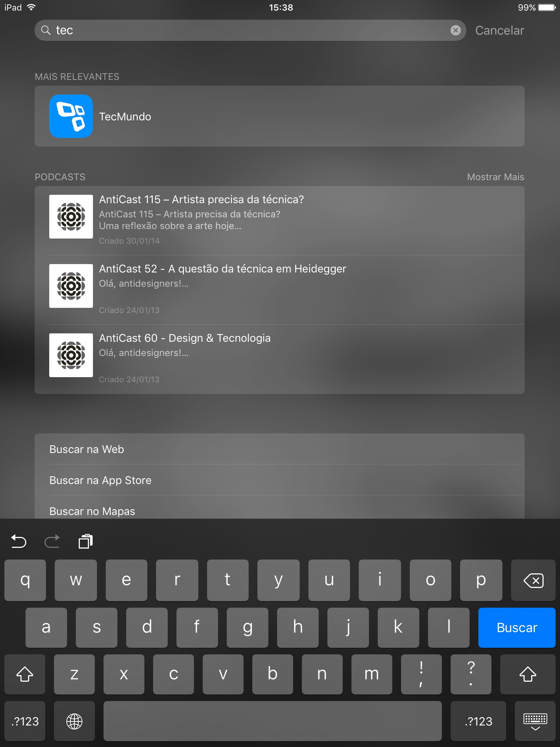Tap the i key

pos(380,580)
